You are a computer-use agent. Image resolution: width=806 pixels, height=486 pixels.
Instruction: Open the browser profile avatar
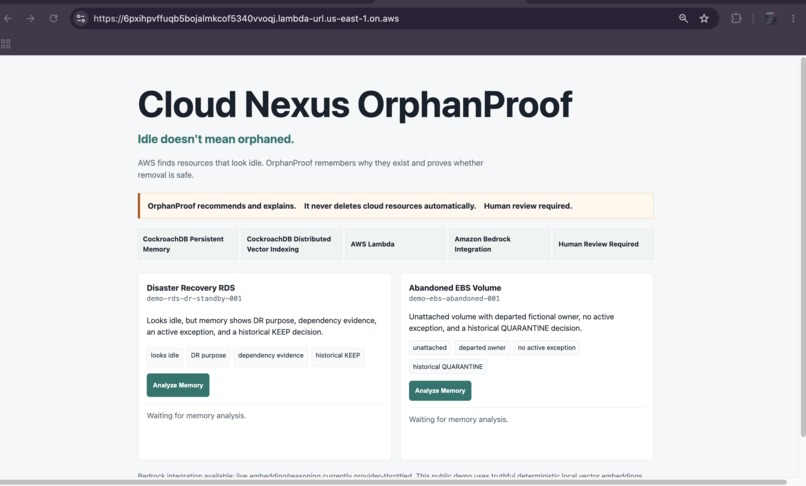(x=770, y=19)
